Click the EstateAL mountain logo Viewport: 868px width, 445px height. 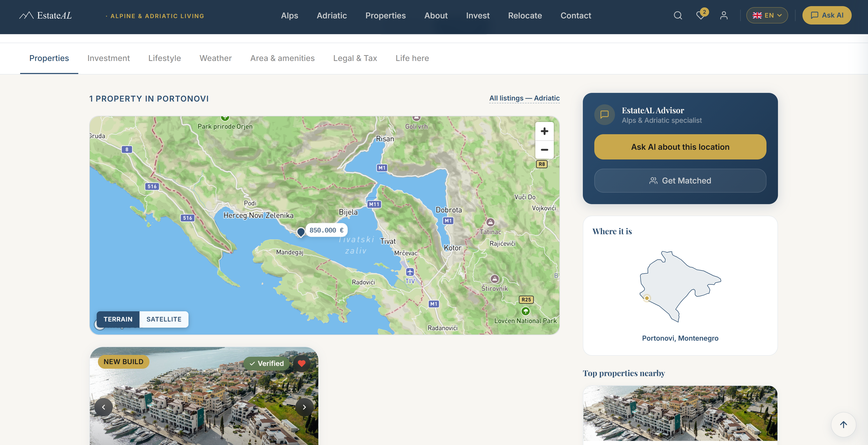tap(45, 16)
